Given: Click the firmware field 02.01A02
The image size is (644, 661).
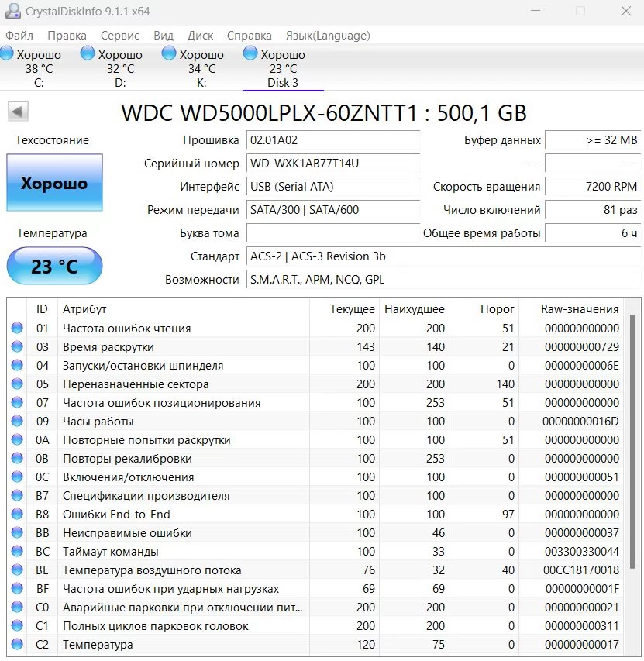Looking at the screenshot, I should 333,140.
